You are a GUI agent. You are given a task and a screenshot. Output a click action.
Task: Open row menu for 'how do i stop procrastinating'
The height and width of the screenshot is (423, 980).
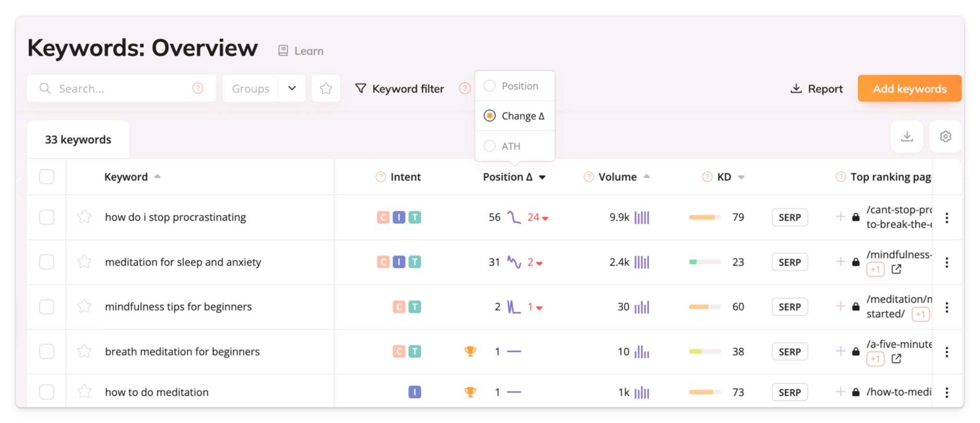947,218
